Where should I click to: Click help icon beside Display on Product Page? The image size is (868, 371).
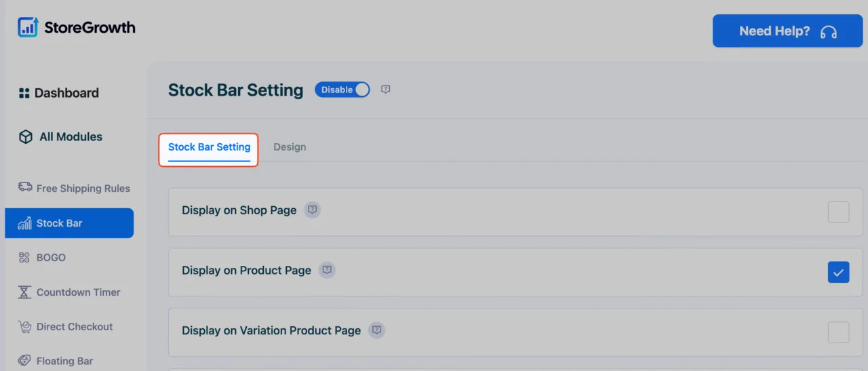327,270
